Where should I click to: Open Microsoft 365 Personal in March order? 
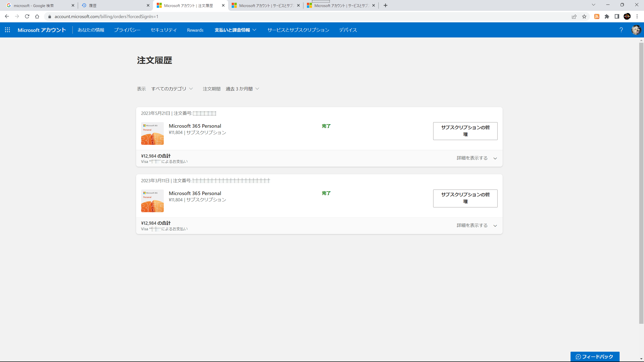point(195,193)
